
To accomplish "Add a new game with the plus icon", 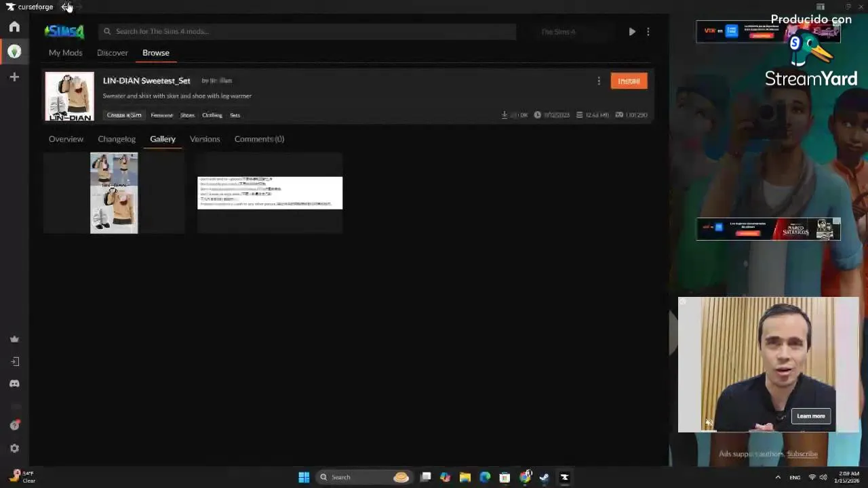I will (x=14, y=77).
